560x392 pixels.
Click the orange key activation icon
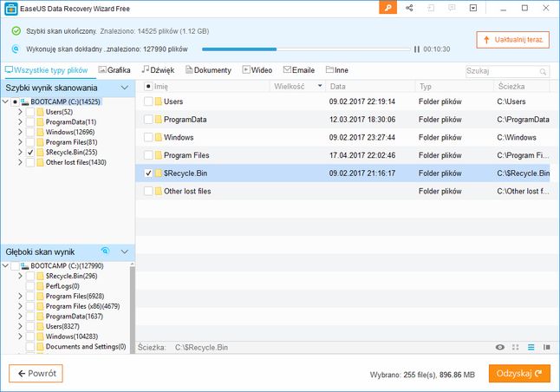pos(387,8)
